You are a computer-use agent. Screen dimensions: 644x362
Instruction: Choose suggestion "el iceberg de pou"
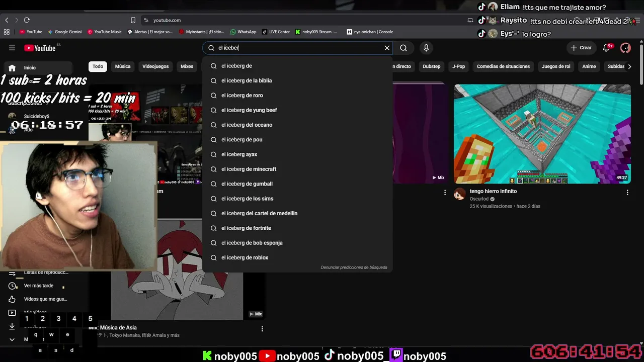pyautogui.click(x=297, y=140)
